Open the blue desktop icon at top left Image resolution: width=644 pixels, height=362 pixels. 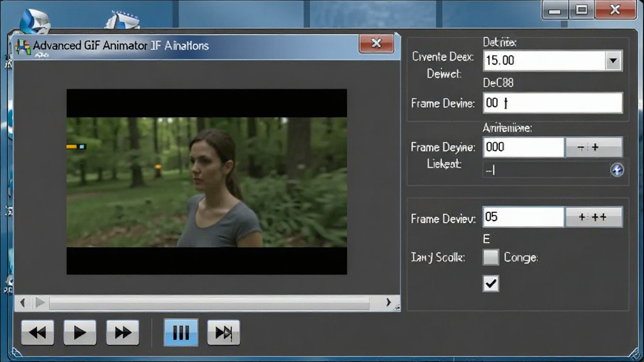pos(35,21)
